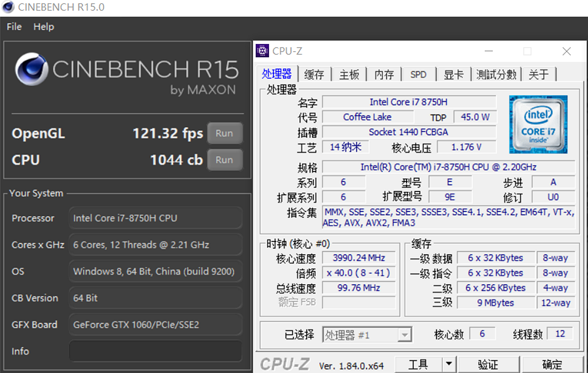Open the 内存 tab
This screenshot has width=588, height=373.
click(384, 75)
